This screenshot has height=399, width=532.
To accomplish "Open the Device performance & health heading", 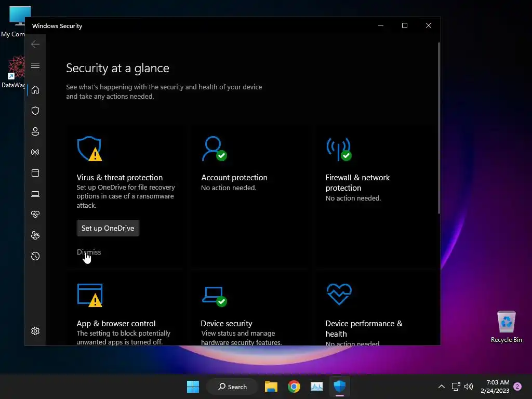I will pos(364,328).
